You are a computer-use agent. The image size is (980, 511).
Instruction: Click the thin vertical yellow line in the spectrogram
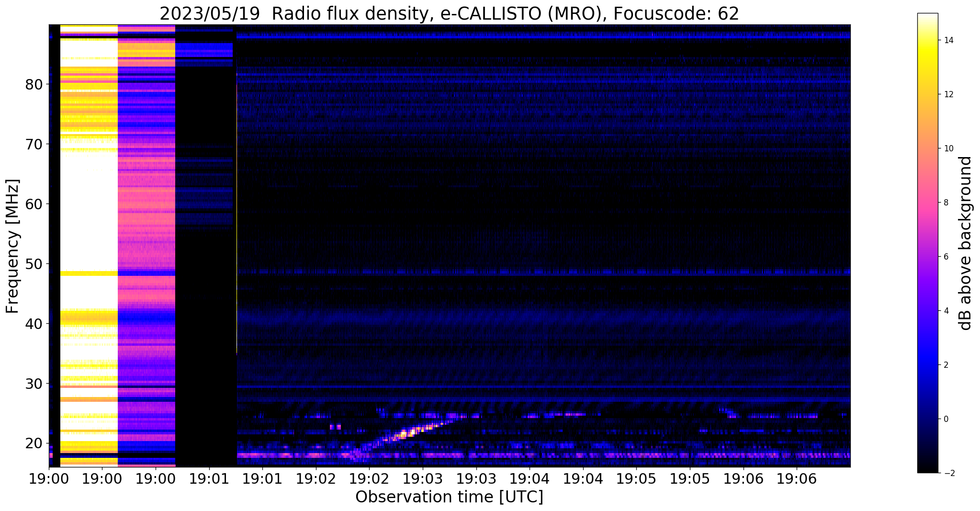click(x=237, y=213)
